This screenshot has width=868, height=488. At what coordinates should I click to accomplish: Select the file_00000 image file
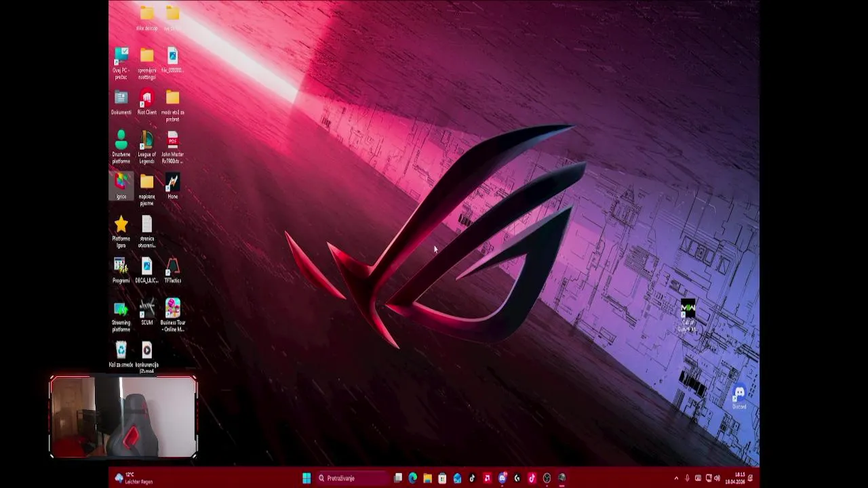[172, 60]
